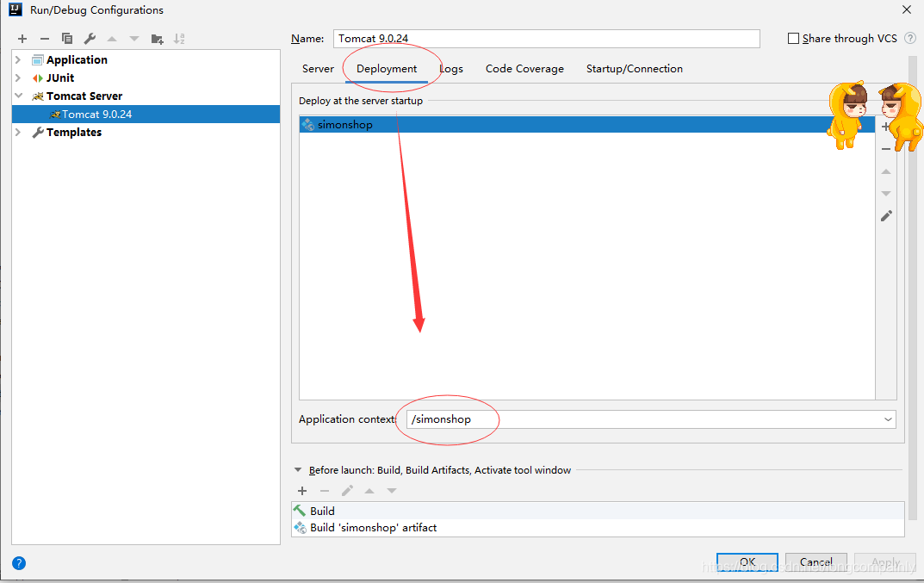Move before launch task down
Viewport: 924px width, 583px height.
[x=392, y=491]
